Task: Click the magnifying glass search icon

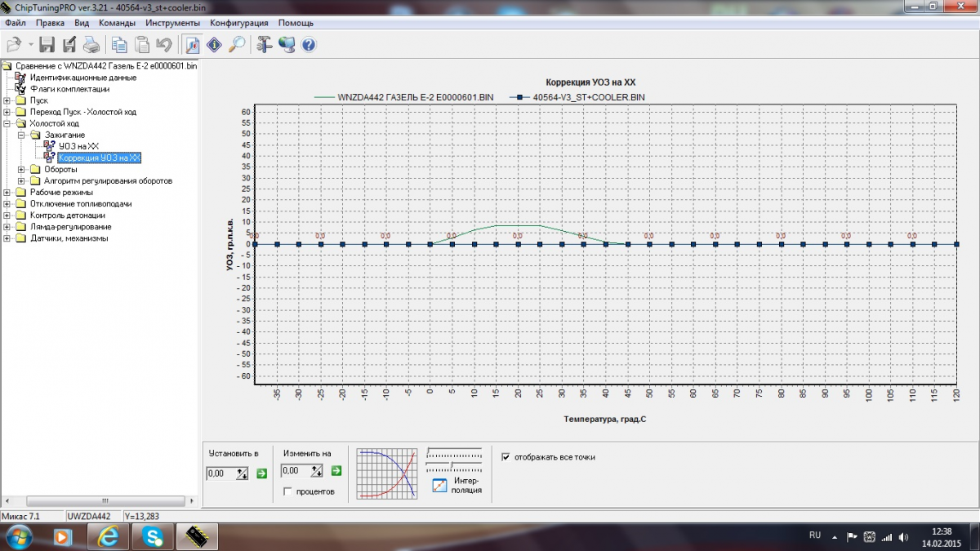Action: tap(236, 45)
